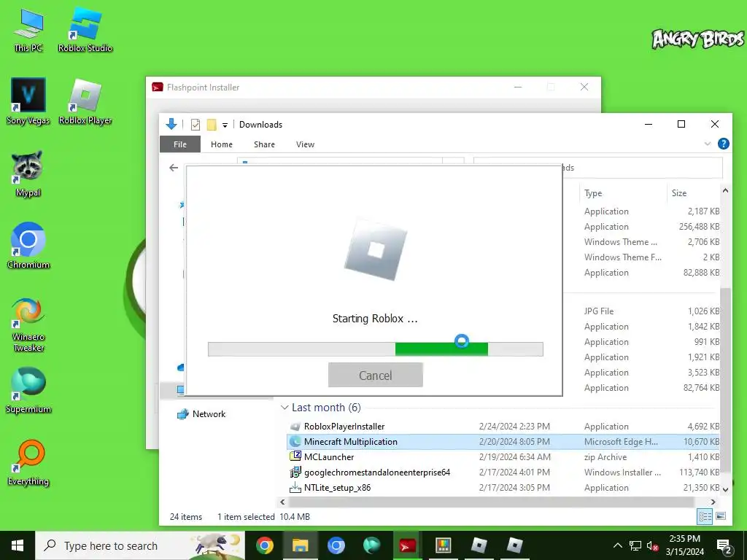Select Network in the navigation pane

pyautogui.click(x=201, y=414)
